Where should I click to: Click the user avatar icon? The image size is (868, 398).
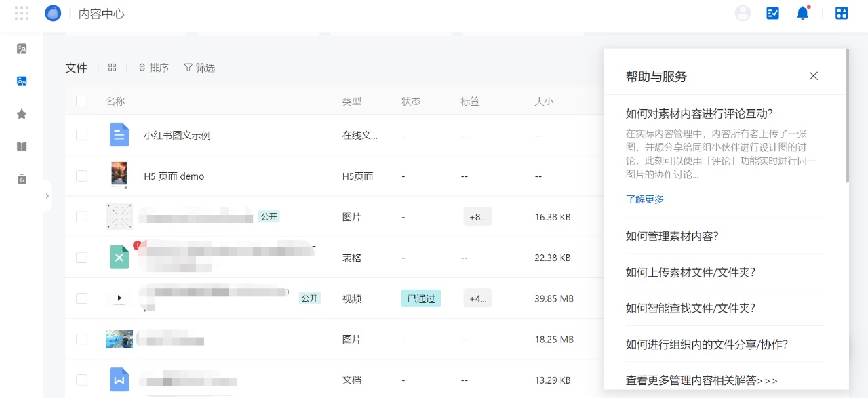(743, 13)
